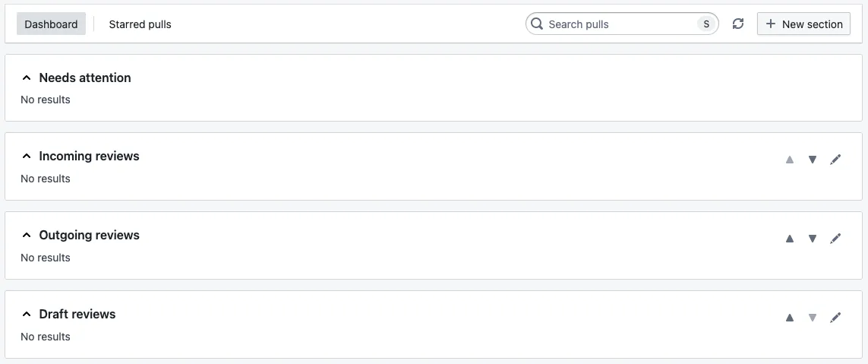Image resolution: width=868 pixels, height=364 pixels.
Task: Click the Outgoing reviews heading
Action: (89, 236)
